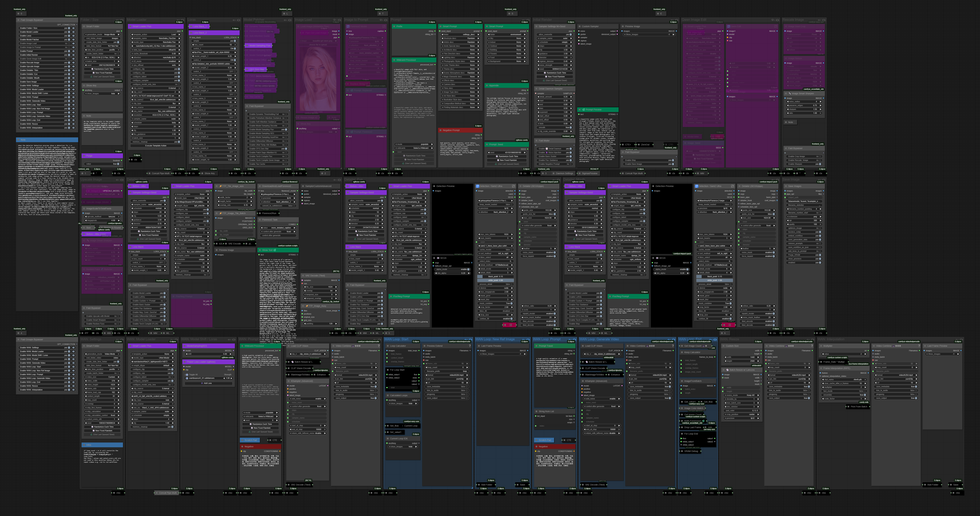
Task: Click the collapse dot on Lora Stack_1 node
Action: [x=191, y=27]
